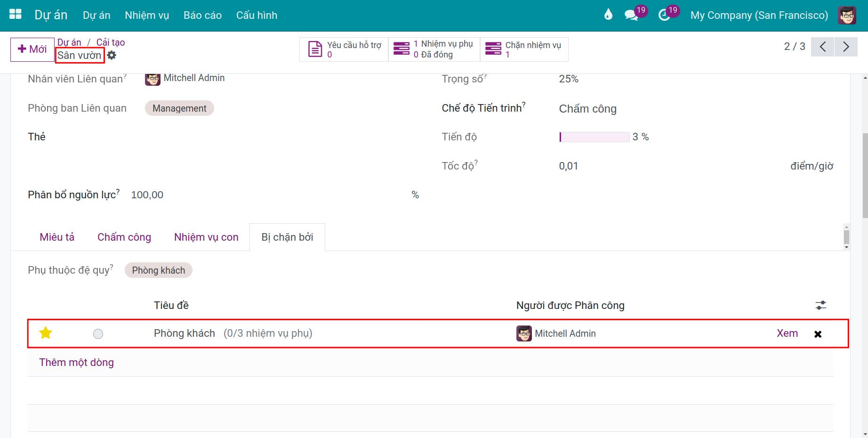Image resolution: width=868 pixels, height=438 pixels.
Task: Click the Phòng khách tag in Phụ thuộc đệ quy
Action: click(158, 270)
